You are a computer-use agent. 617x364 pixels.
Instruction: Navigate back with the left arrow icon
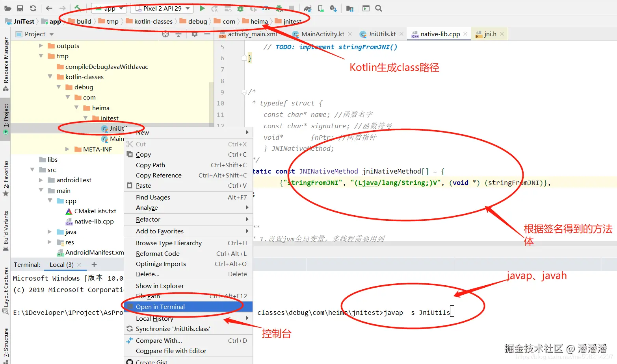click(49, 8)
